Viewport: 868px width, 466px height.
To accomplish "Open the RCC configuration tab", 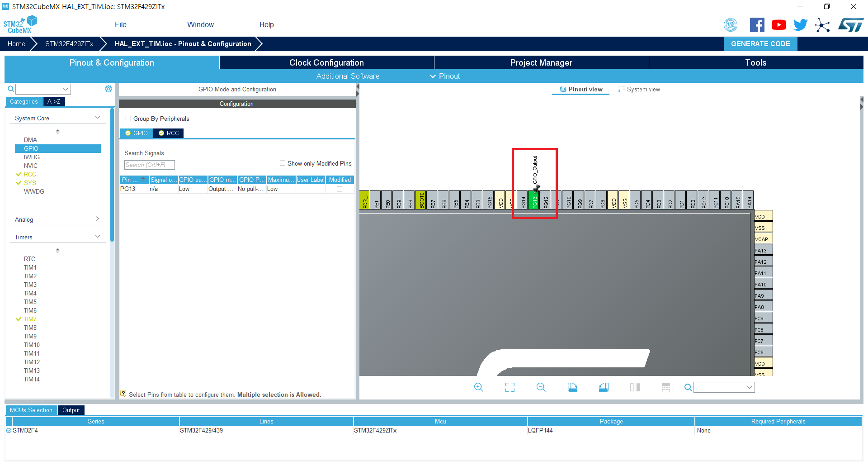I will (x=169, y=133).
